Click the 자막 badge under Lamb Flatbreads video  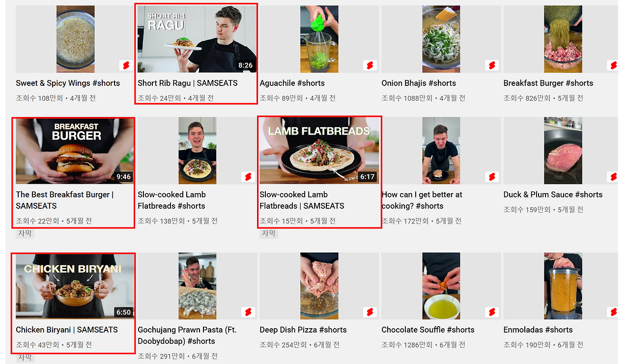[269, 233]
